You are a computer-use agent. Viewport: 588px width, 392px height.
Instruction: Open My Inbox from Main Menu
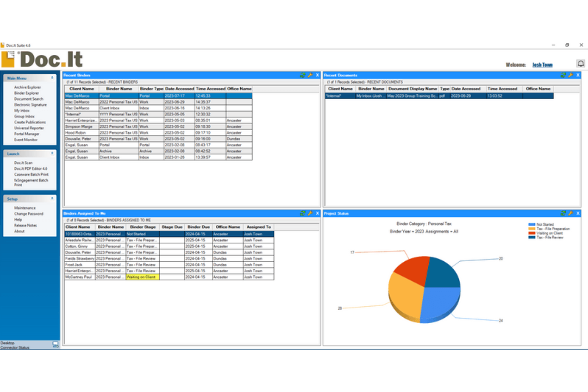[22, 111]
